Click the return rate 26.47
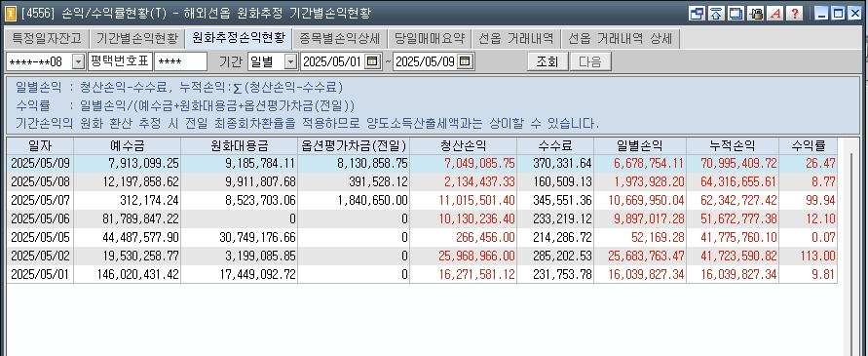Image resolution: width=868 pixels, height=356 pixels. [x=821, y=164]
